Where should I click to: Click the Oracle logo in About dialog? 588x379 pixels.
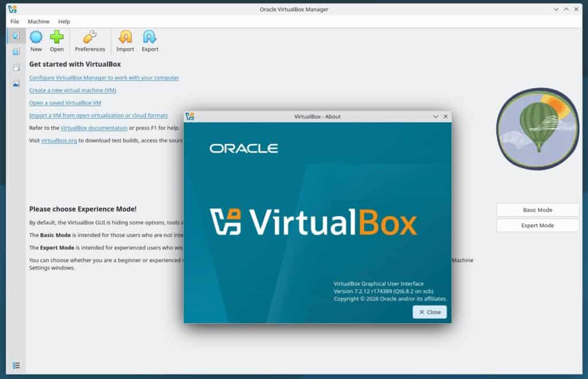coord(243,149)
